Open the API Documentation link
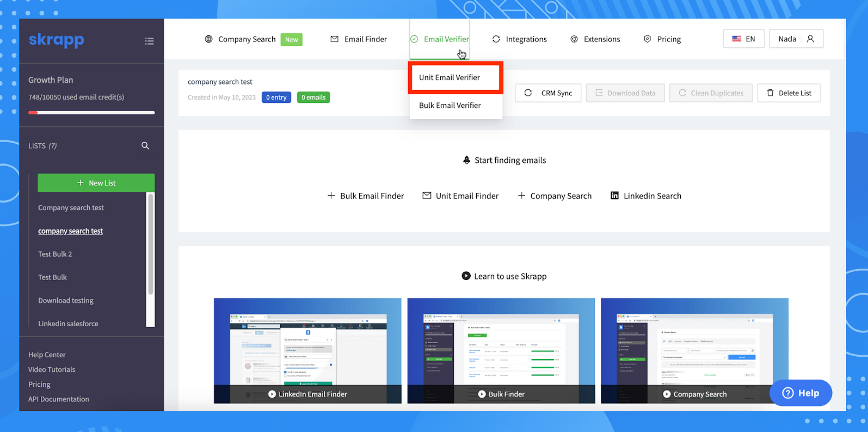This screenshot has height=432, width=868. coord(59,399)
